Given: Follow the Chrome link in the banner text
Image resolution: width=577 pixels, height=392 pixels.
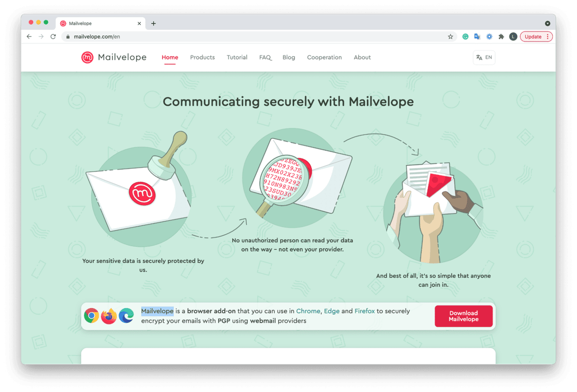Looking at the screenshot, I should pyautogui.click(x=308, y=311).
